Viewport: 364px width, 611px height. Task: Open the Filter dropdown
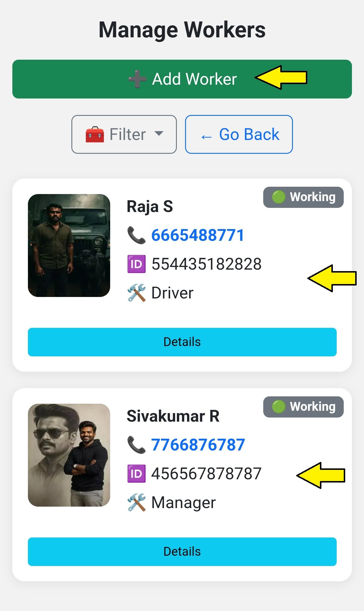[124, 134]
